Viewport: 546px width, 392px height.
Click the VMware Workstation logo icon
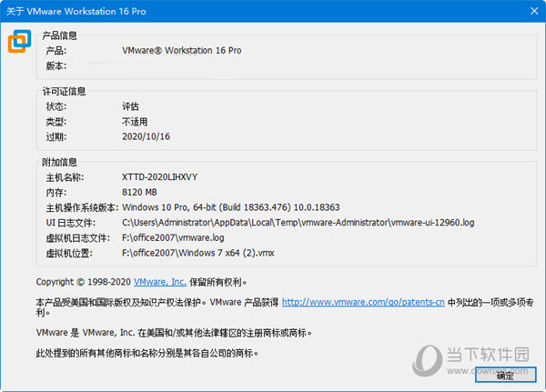click(x=19, y=41)
